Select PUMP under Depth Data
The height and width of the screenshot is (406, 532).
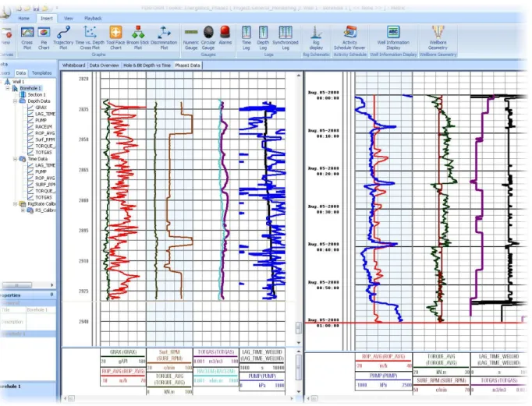tap(41, 120)
